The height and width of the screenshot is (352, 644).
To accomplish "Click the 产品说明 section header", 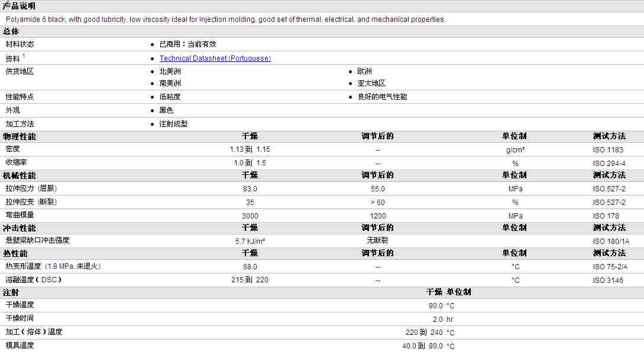I will (x=19, y=6).
